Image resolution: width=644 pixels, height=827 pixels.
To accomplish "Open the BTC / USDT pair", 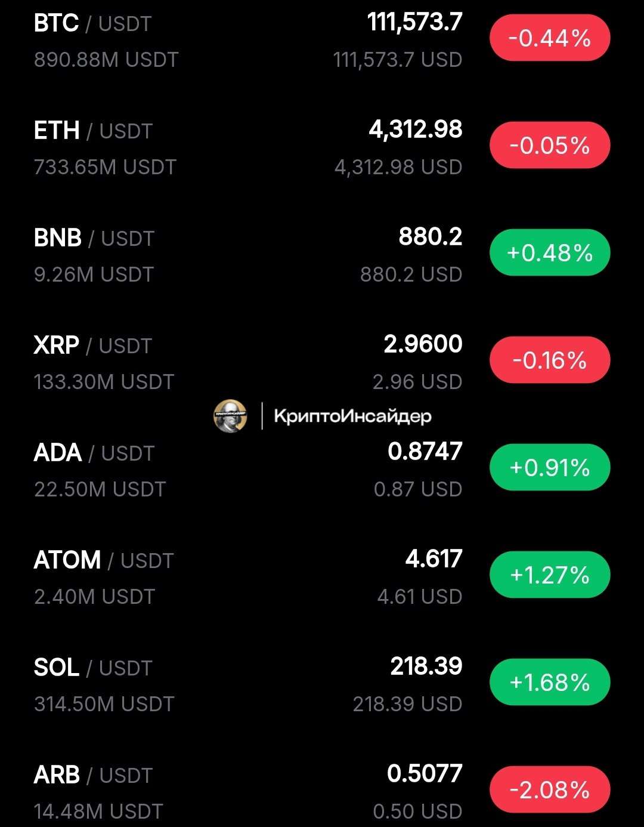I will tap(322, 41).
